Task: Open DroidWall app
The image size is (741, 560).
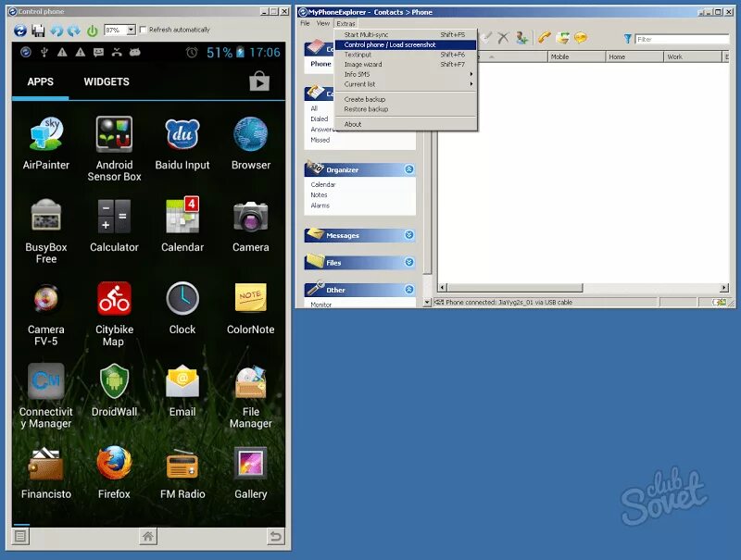Action: pos(114,390)
